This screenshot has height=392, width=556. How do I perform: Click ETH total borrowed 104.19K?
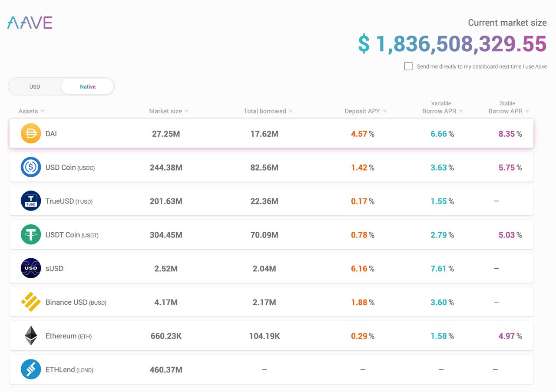pyautogui.click(x=265, y=336)
